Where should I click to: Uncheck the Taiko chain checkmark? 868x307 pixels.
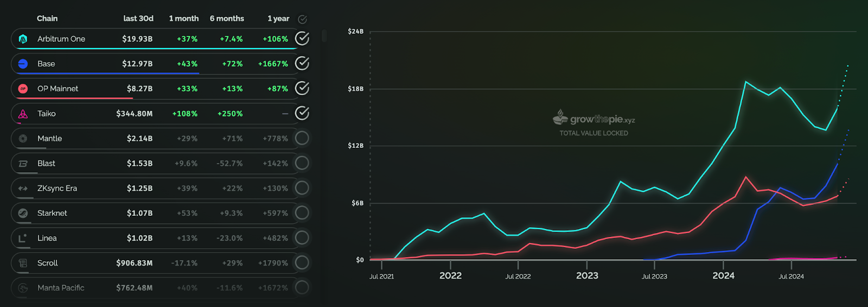point(302,113)
